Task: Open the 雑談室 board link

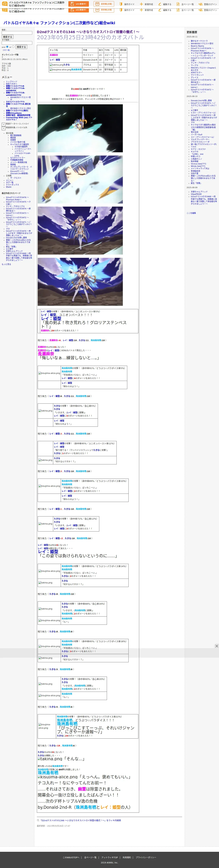Action: [x=13, y=137]
